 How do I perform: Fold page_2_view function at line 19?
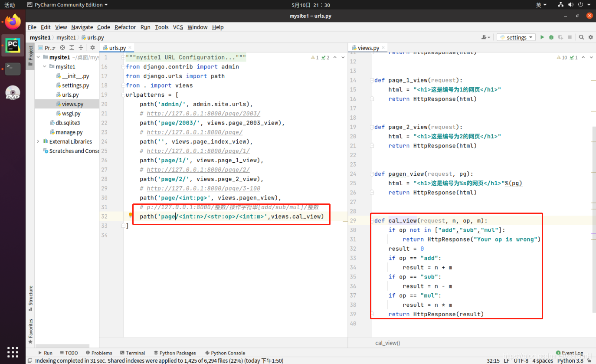coord(372,127)
